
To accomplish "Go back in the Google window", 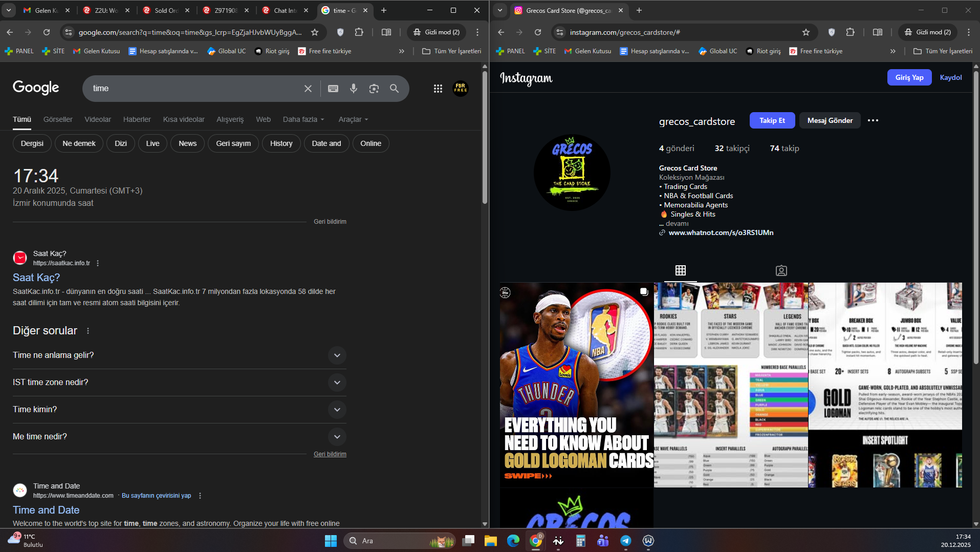I will point(10,32).
